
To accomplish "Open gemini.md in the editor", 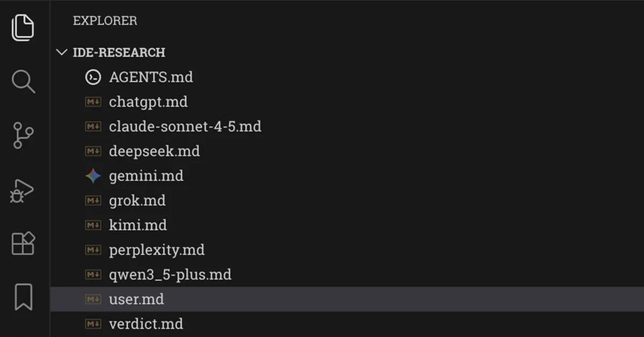I will tap(146, 175).
